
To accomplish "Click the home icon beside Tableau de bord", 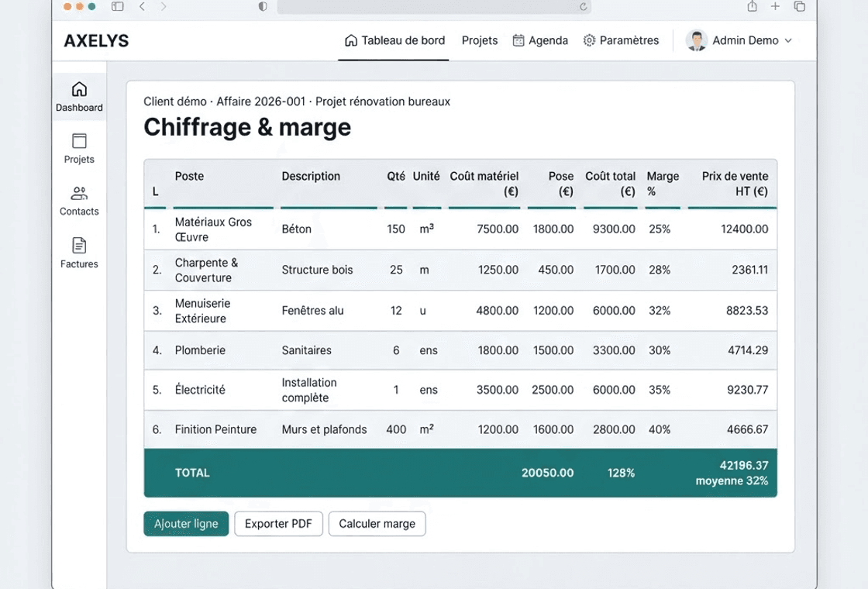I will [x=351, y=40].
